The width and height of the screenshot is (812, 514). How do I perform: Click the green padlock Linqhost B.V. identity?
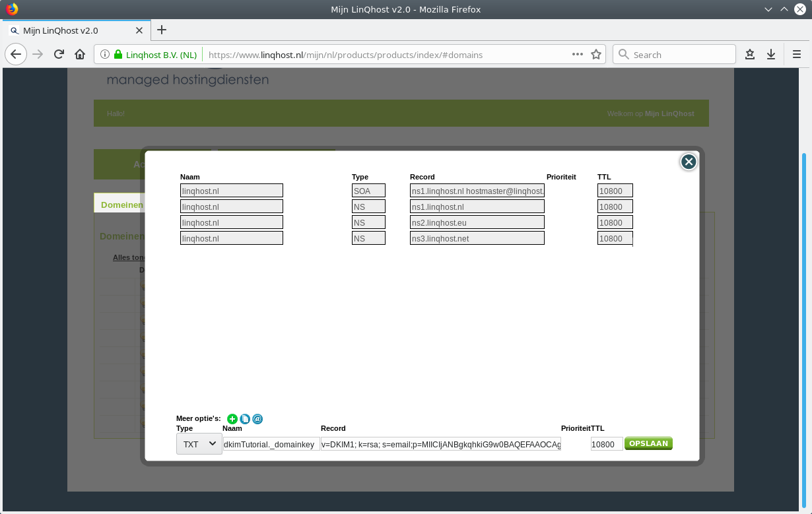155,55
